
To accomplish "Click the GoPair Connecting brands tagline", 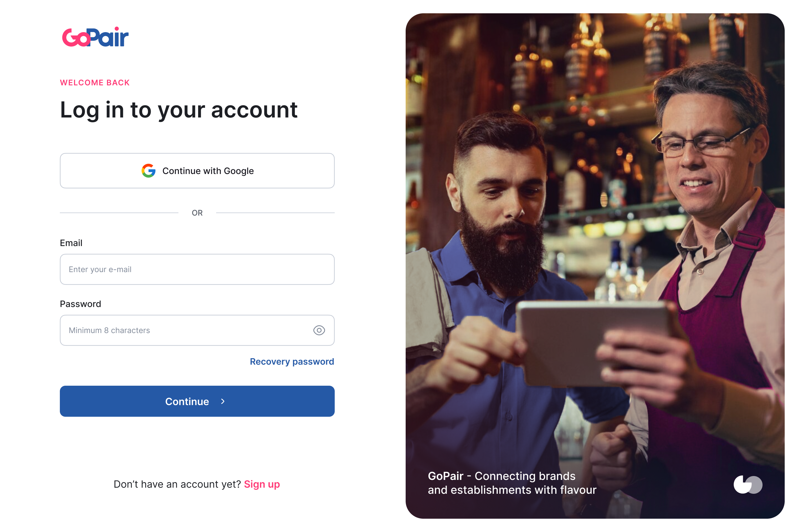I will pyautogui.click(x=512, y=483).
